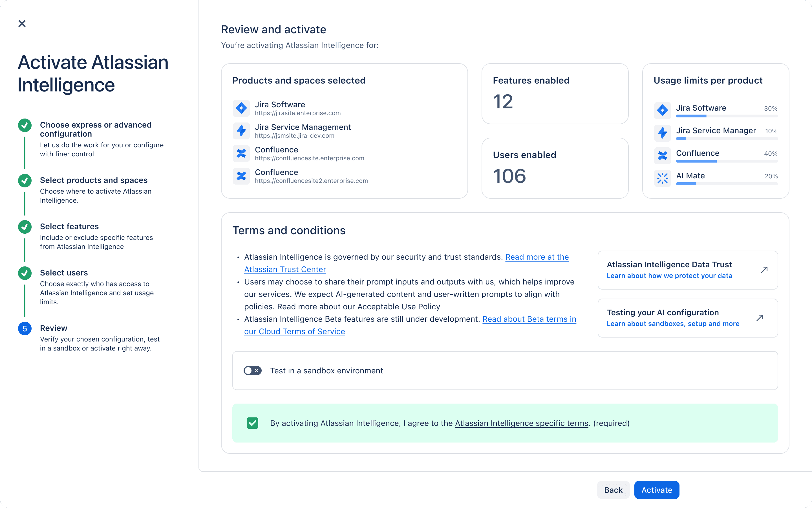This screenshot has width=812, height=508.
Task: Go to Select users step
Action: point(64,273)
